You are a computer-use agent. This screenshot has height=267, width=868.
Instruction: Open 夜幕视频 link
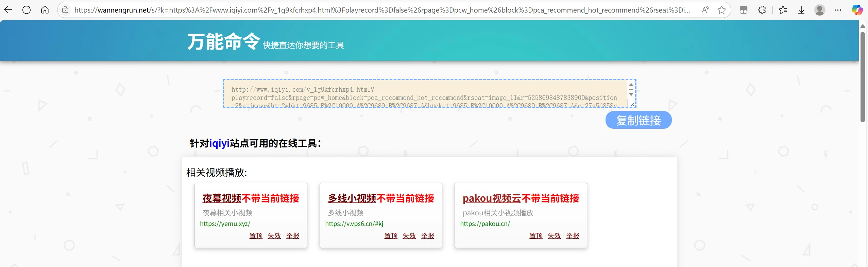pyautogui.click(x=222, y=198)
